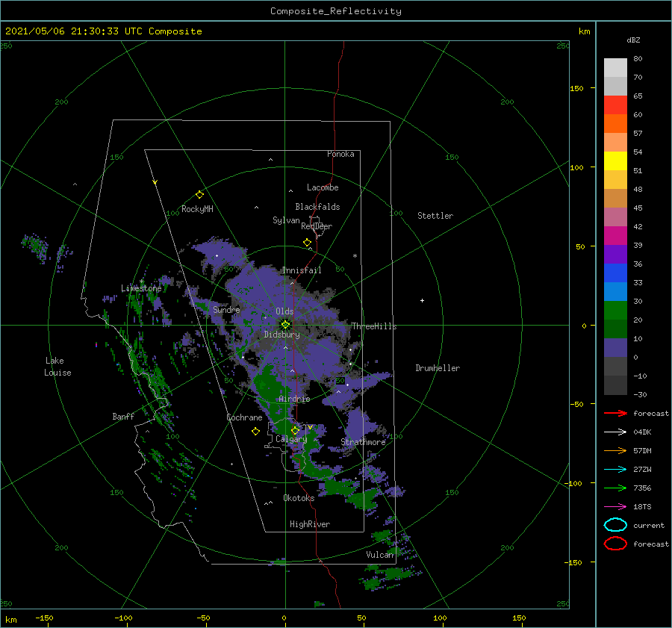Click the radar site marker at the map center
This screenshot has width=672, height=628.
[285, 325]
